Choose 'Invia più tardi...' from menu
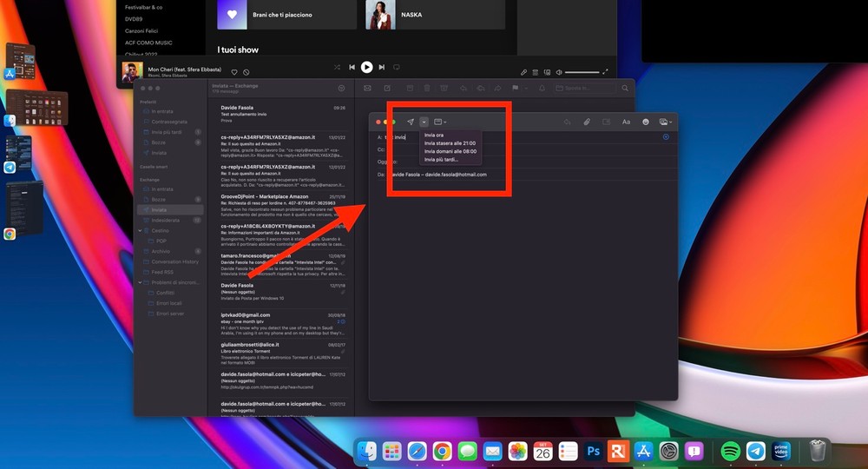The image size is (868, 469). 443,160
